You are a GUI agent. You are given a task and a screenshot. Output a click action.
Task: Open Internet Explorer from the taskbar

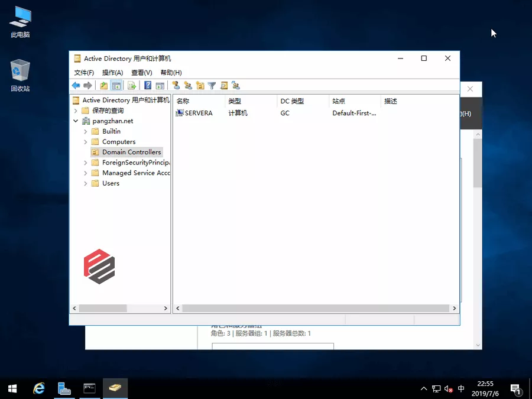[39, 388]
